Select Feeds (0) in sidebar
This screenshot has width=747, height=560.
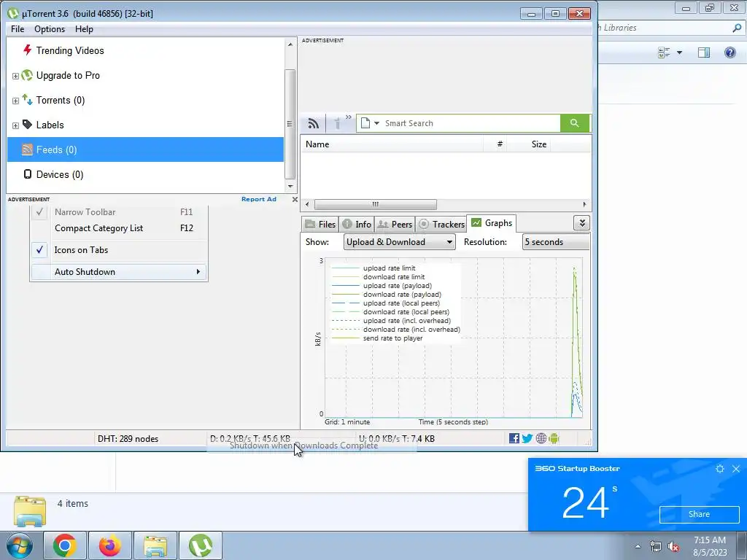[145, 149]
